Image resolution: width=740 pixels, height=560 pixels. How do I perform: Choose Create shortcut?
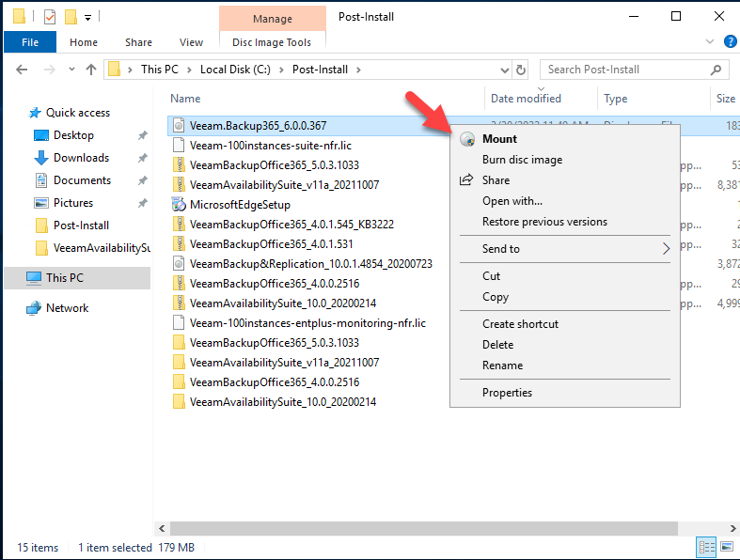pyautogui.click(x=564, y=324)
